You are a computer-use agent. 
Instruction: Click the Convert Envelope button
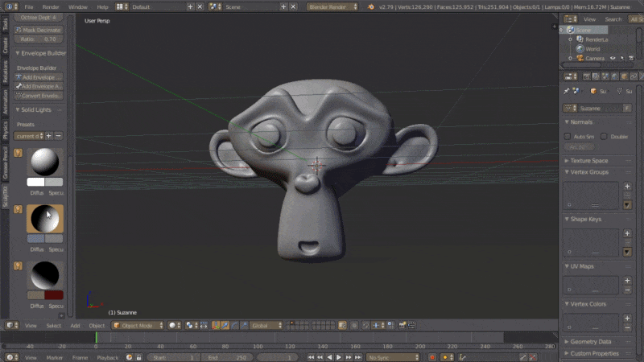(x=39, y=96)
